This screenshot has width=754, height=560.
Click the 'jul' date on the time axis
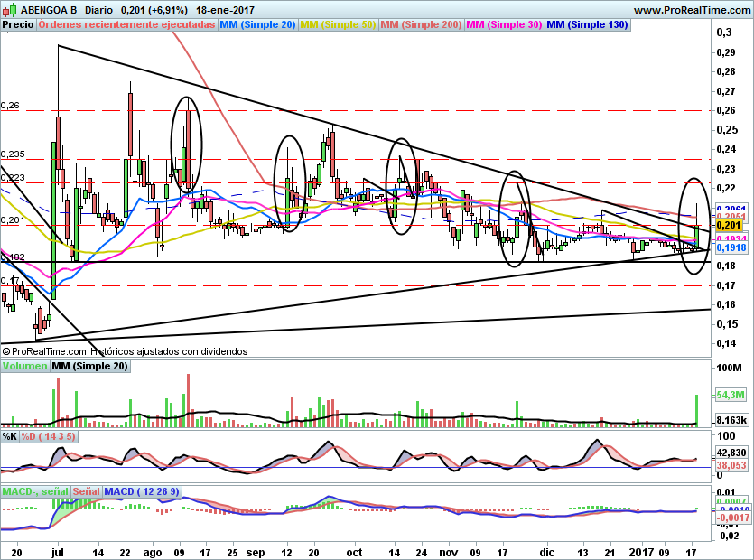(x=59, y=549)
